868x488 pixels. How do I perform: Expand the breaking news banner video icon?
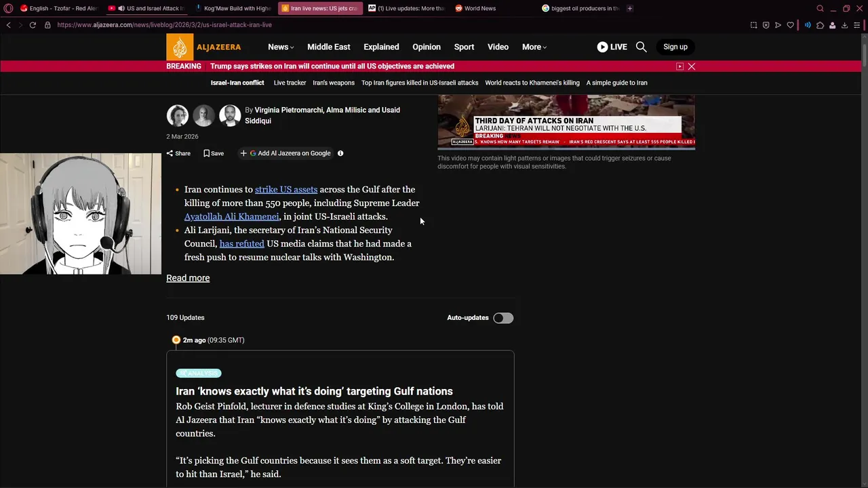click(x=679, y=66)
